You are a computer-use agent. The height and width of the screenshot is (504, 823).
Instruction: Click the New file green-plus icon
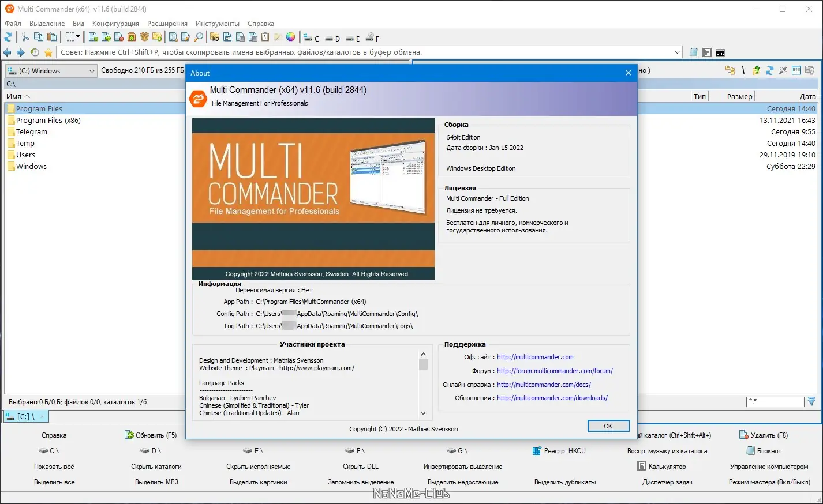coord(93,37)
